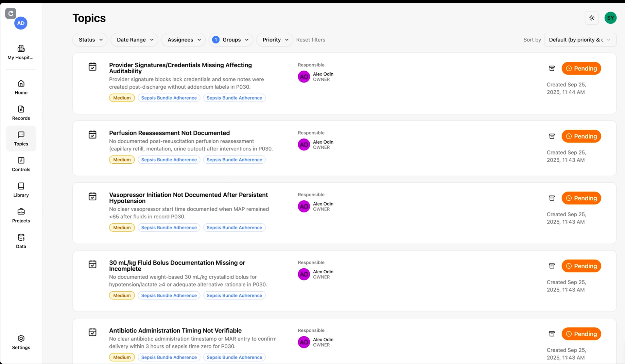Click Reset filters link
This screenshot has width=625, height=364.
(311, 40)
